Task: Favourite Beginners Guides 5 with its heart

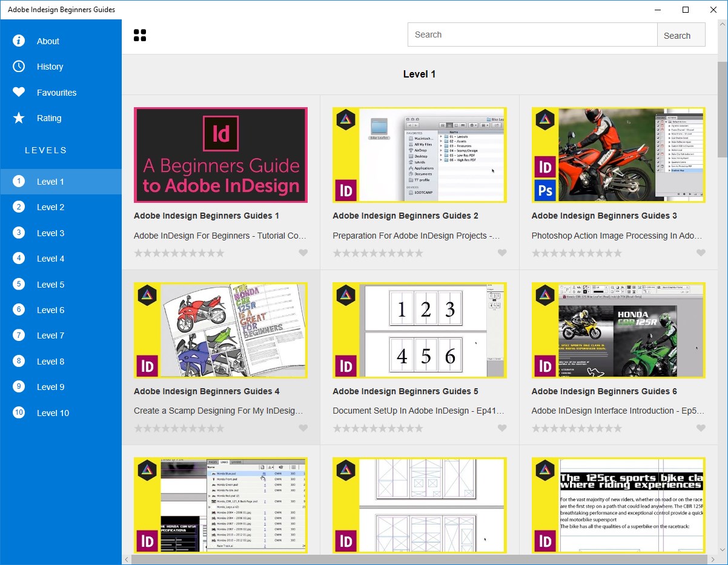Action: (x=502, y=428)
